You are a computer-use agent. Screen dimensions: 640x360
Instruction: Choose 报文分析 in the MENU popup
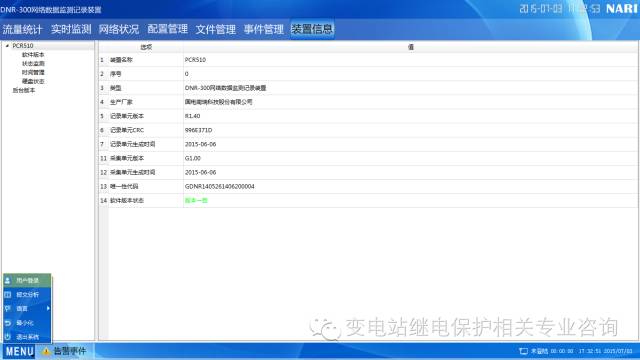[x=27, y=295]
